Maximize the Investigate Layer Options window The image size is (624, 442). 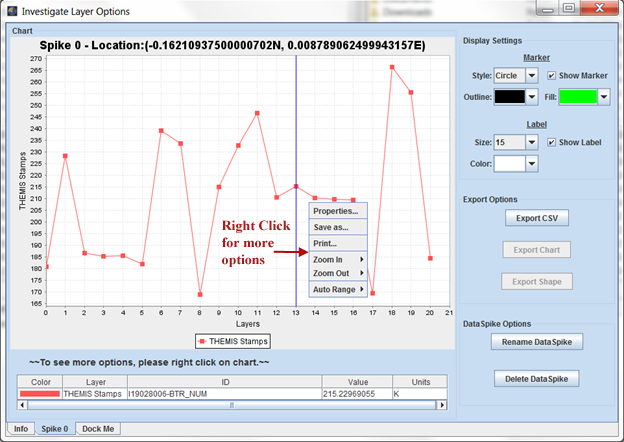click(x=567, y=9)
